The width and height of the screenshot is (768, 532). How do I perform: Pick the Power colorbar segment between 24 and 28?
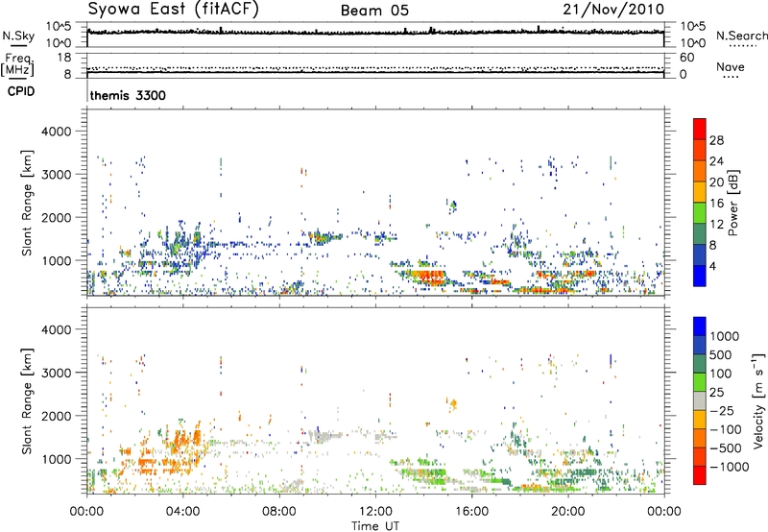[700, 150]
